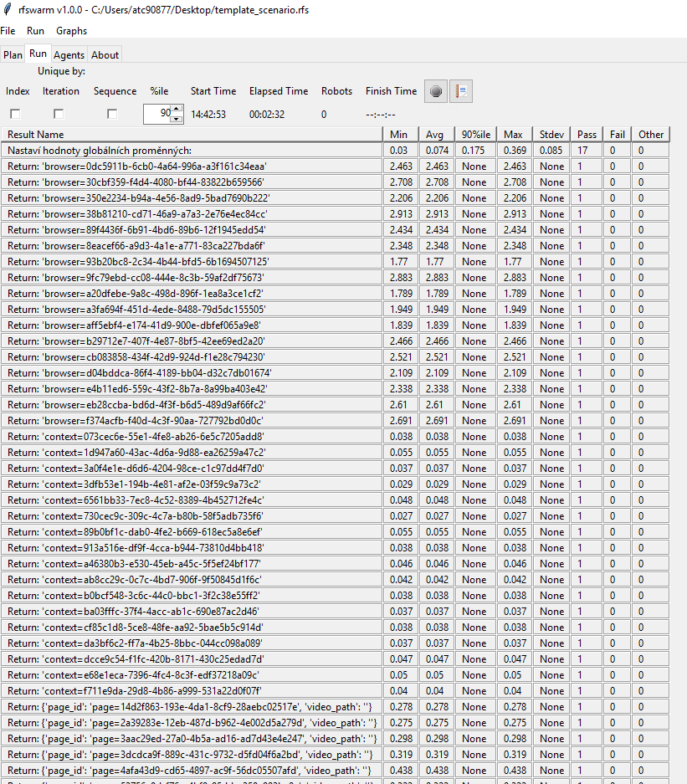This screenshot has height=784, width=687.
Task: Open the About tab
Action: tap(105, 55)
